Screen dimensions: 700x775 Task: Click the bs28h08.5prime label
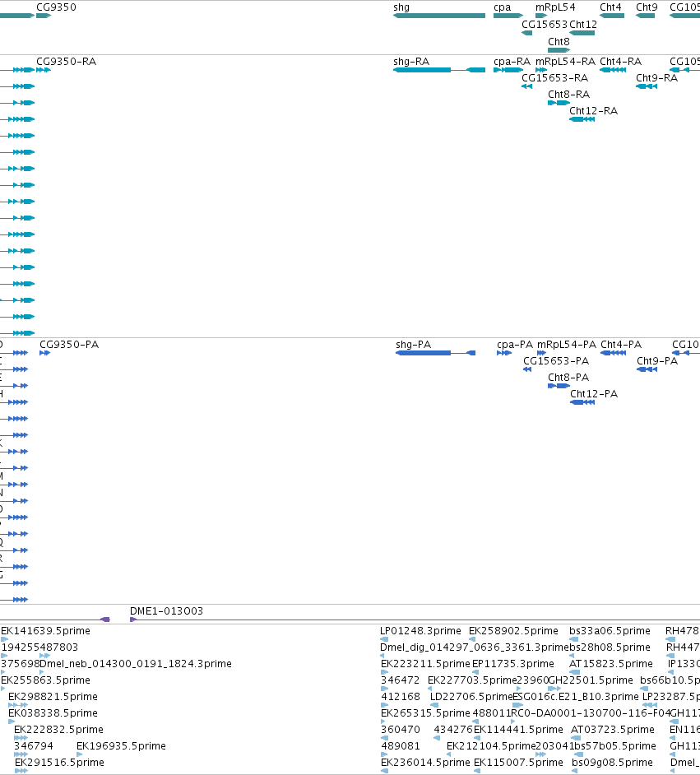(610, 647)
